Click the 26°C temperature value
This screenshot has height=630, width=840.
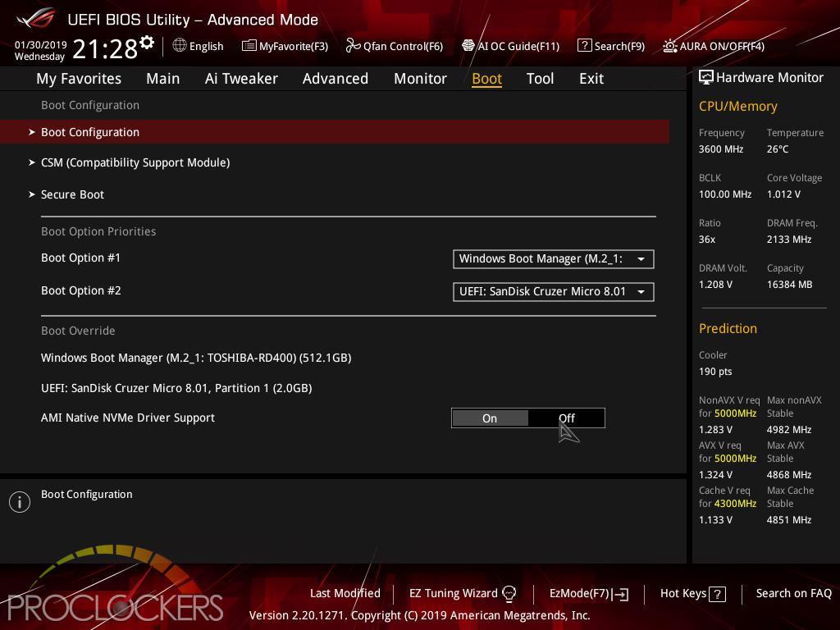tap(778, 149)
